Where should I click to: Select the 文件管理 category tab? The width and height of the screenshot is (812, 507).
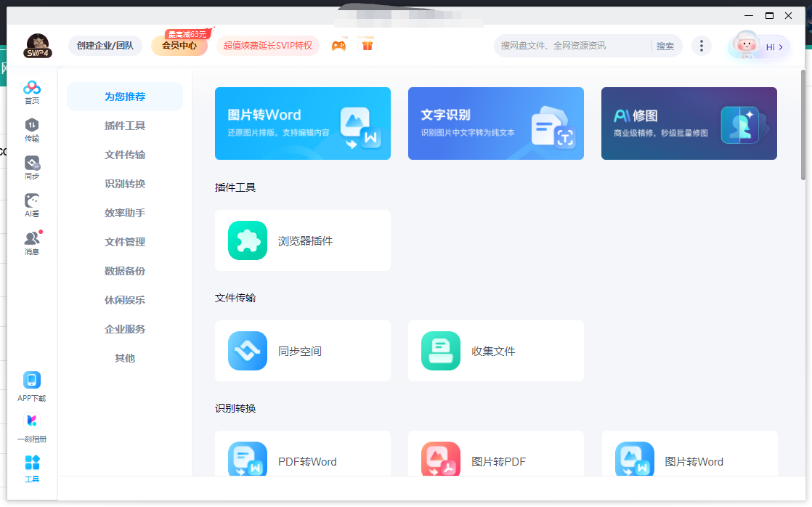point(125,241)
